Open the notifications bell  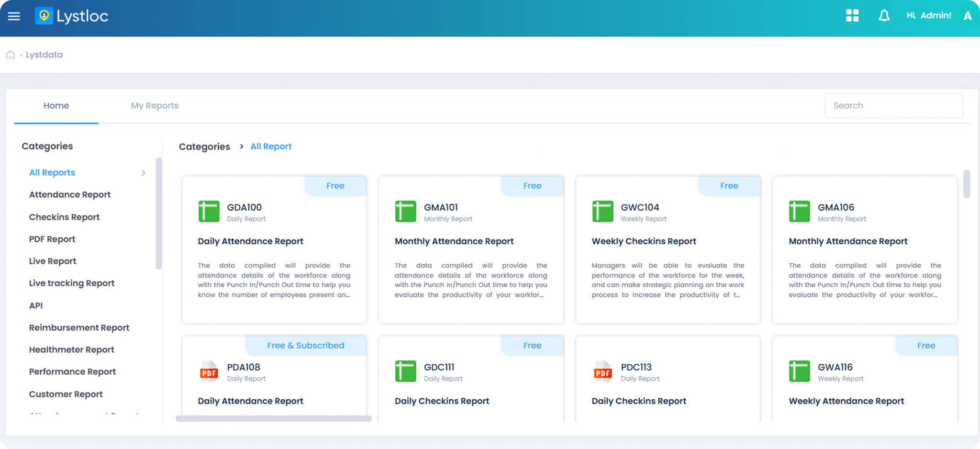(x=884, y=16)
